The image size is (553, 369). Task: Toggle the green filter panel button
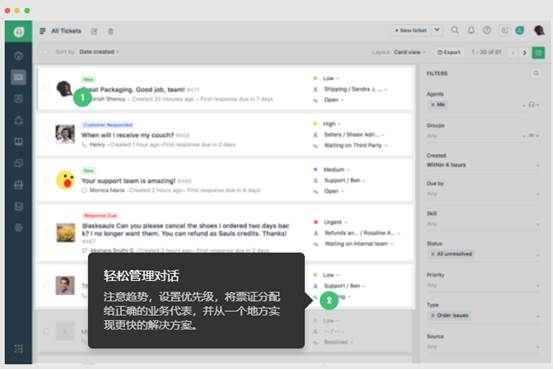538,53
